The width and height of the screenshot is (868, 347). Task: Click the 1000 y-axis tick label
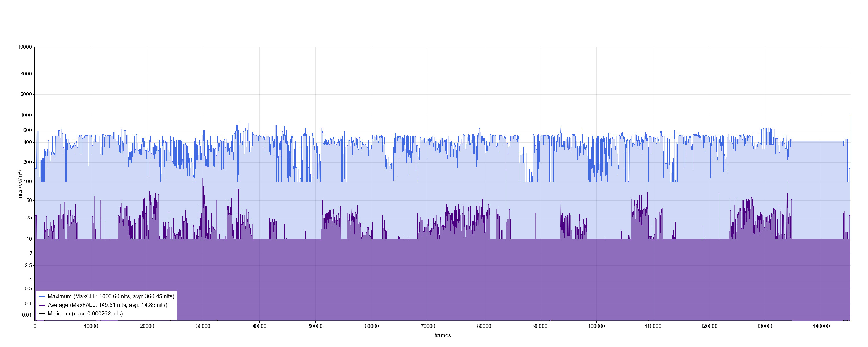coord(26,115)
